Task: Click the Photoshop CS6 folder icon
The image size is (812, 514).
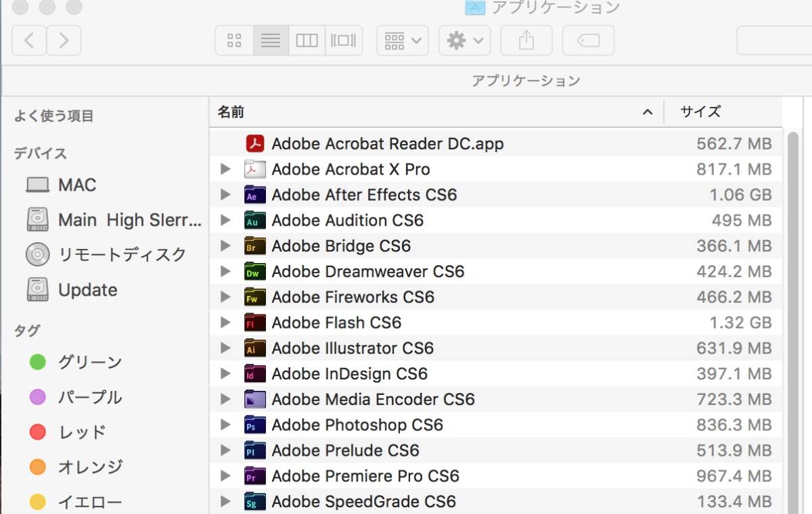Action: coord(254,425)
